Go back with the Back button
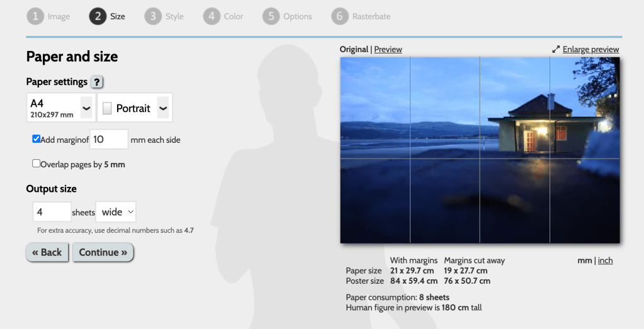The height and width of the screenshot is (329, 644). [x=47, y=252]
